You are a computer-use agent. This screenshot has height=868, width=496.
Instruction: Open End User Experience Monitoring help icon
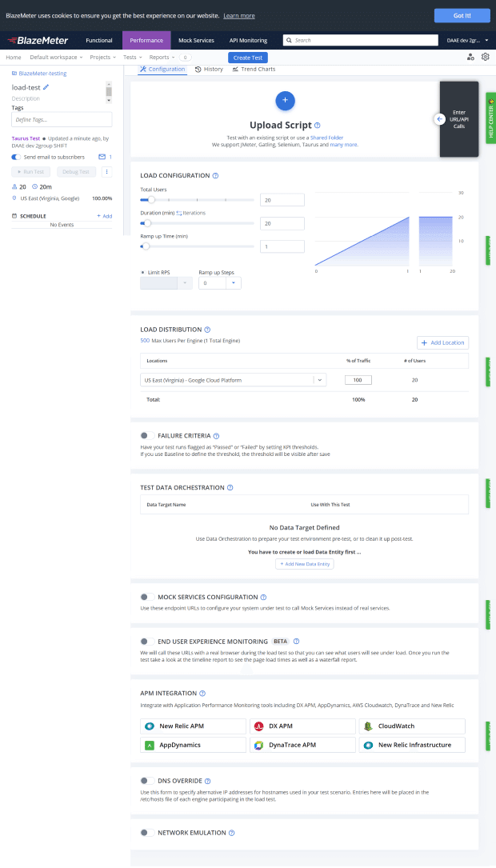296,641
